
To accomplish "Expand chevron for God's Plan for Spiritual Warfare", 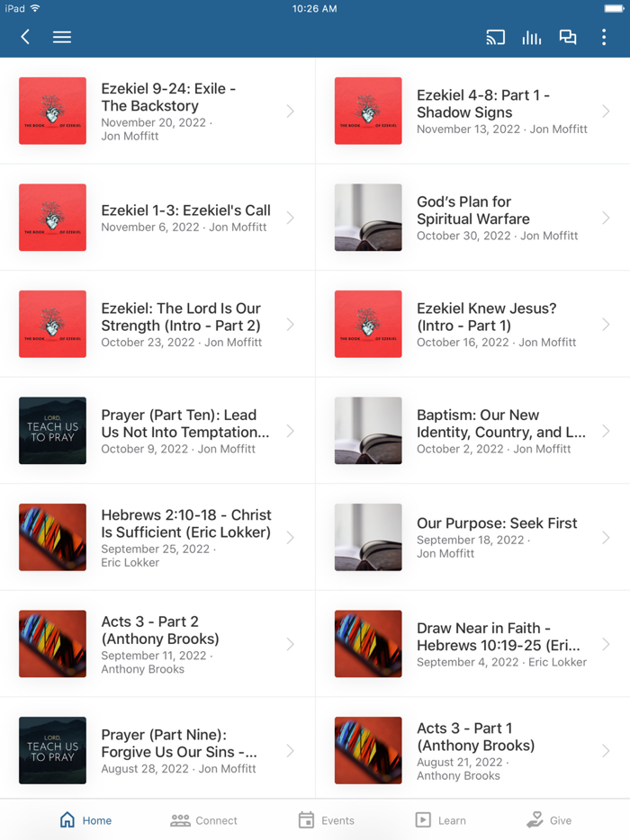I will coord(606,218).
